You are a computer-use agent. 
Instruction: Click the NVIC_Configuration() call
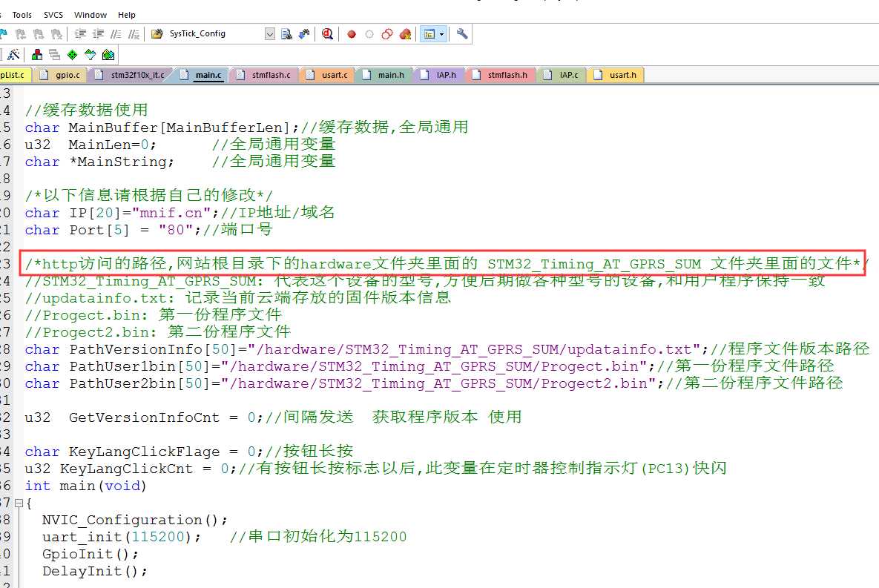coord(135,521)
